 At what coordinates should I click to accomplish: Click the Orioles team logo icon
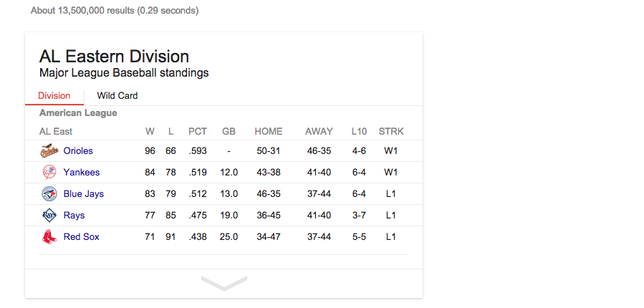coord(49,151)
